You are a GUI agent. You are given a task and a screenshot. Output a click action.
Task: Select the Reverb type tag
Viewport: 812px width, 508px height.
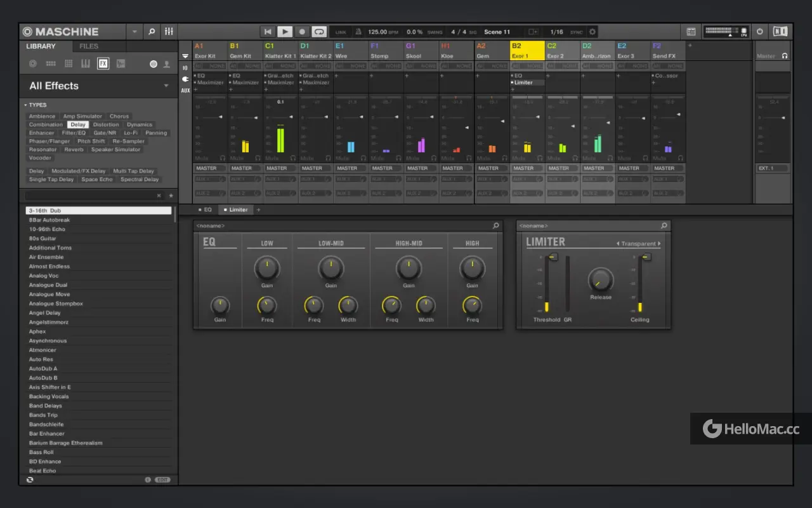[x=74, y=149]
